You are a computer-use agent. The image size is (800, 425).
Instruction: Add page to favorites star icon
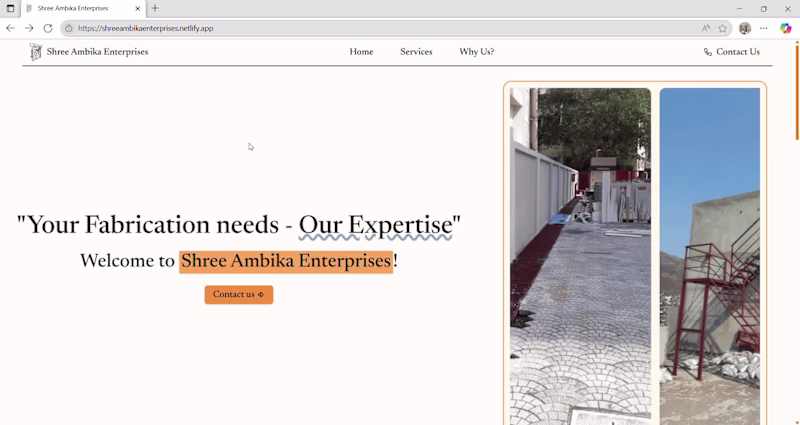click(x=722, y=28)
